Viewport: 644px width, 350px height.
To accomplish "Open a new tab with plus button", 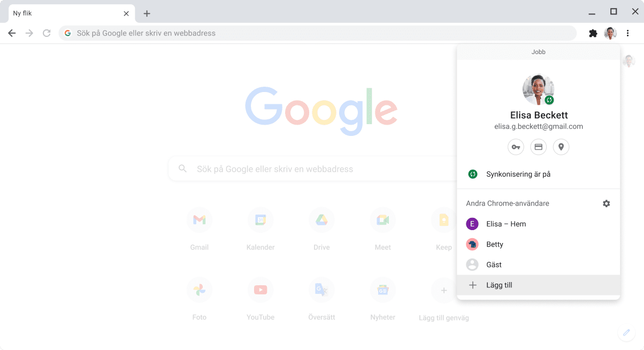I will click(147, 13).
